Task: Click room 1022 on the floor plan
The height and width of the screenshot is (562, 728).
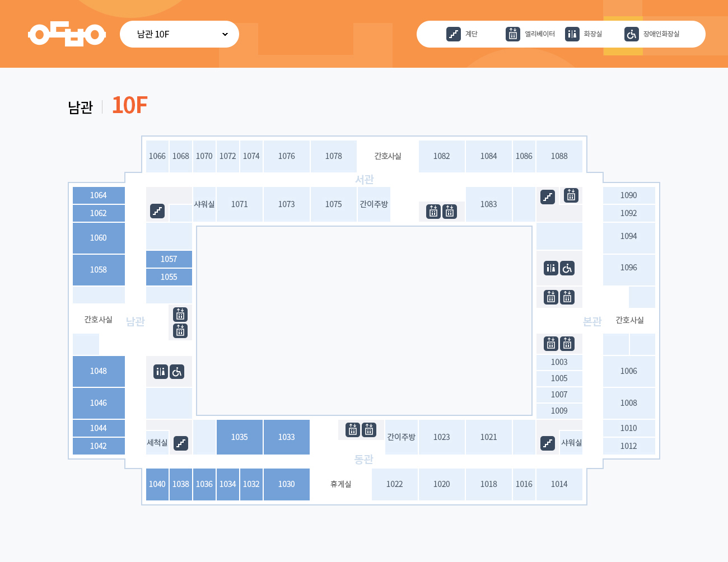Action: click(x=395, y=484)
